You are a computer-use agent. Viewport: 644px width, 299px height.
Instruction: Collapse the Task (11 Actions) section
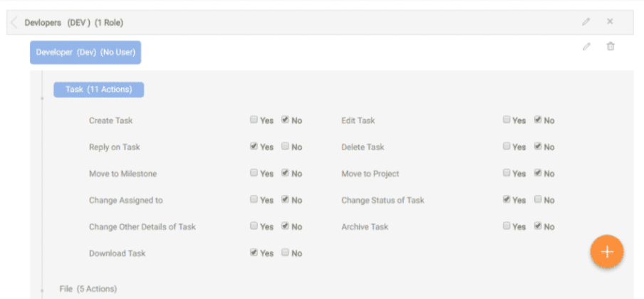point(98,90)
